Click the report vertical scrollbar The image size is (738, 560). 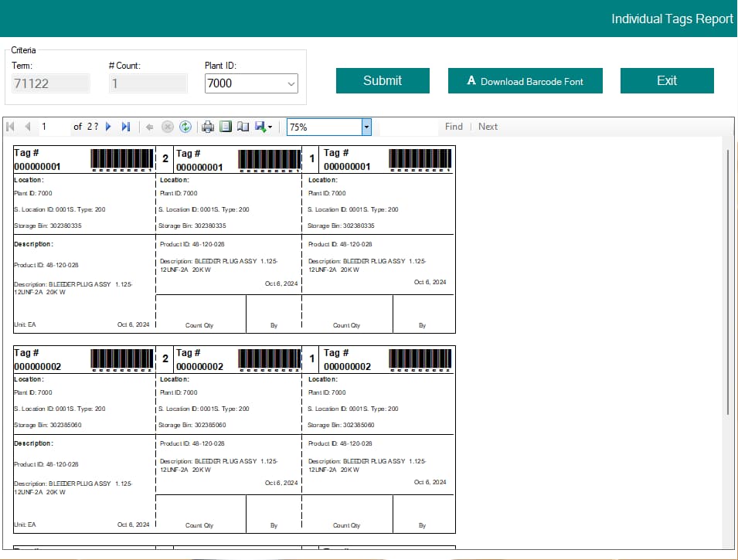[x=728, y=283]
